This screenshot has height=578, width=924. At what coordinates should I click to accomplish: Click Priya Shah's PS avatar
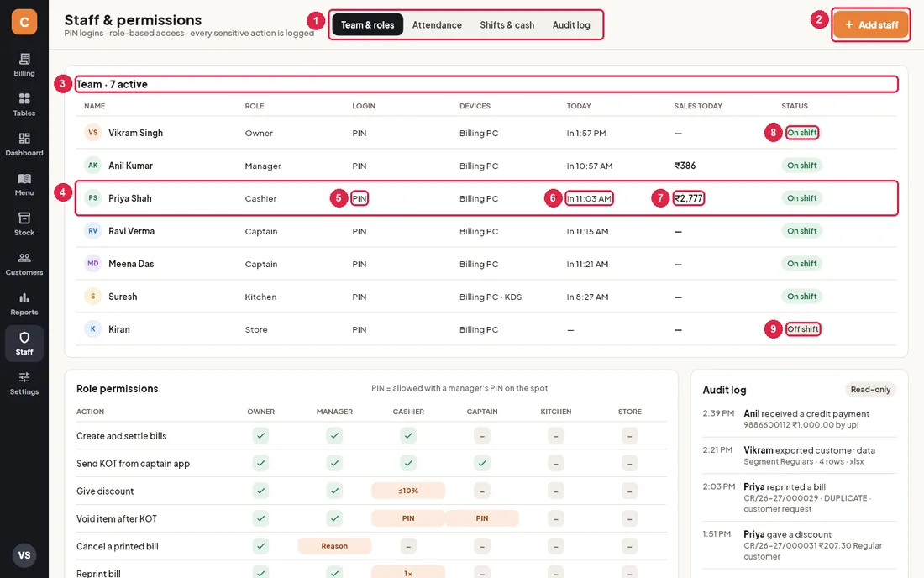tap(93, 198)
